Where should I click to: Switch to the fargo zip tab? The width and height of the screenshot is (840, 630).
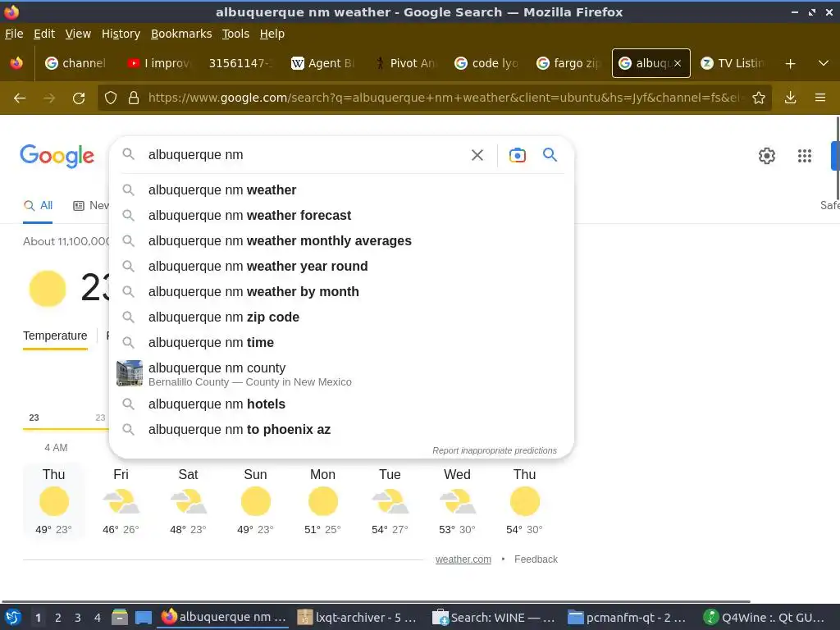coord(568,63)
